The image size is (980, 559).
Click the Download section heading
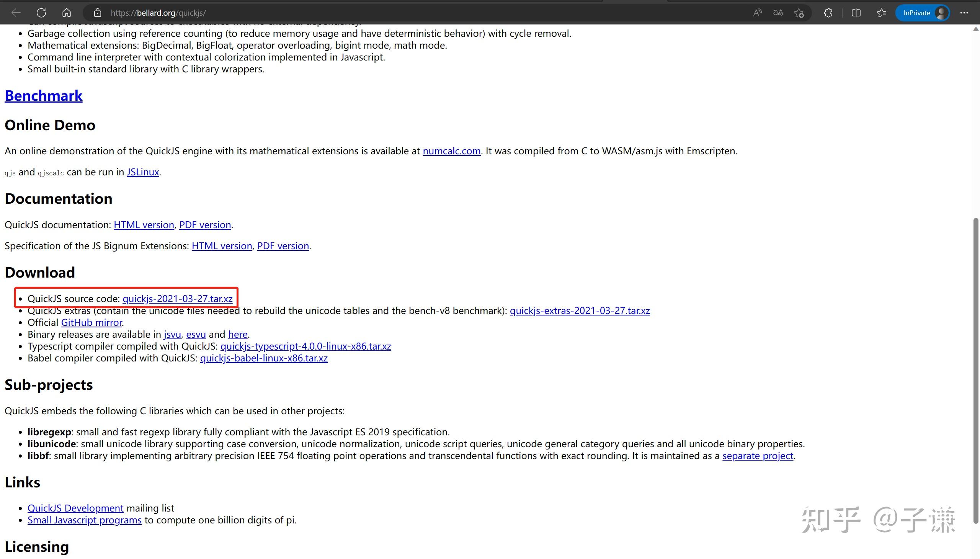pyautogui.click(x=40, y=272)
